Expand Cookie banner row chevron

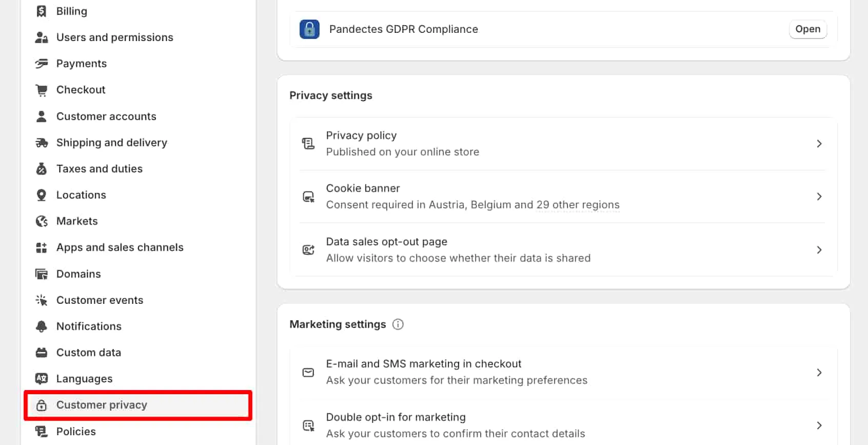tap(819, 197)
